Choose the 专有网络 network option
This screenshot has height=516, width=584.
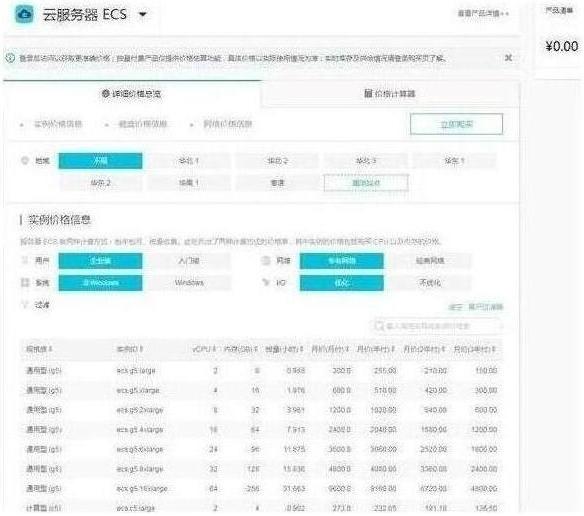tap(342, 261)
